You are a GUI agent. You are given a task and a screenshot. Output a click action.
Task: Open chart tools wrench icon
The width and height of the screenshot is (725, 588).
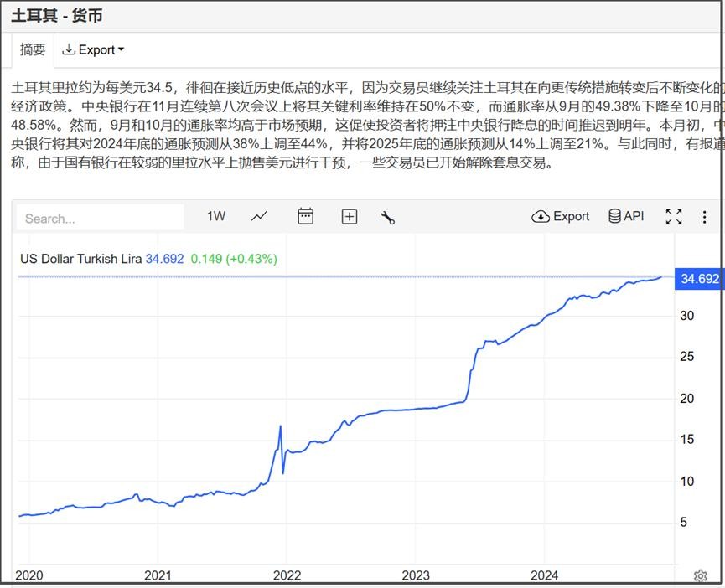(x=387, y=217)
